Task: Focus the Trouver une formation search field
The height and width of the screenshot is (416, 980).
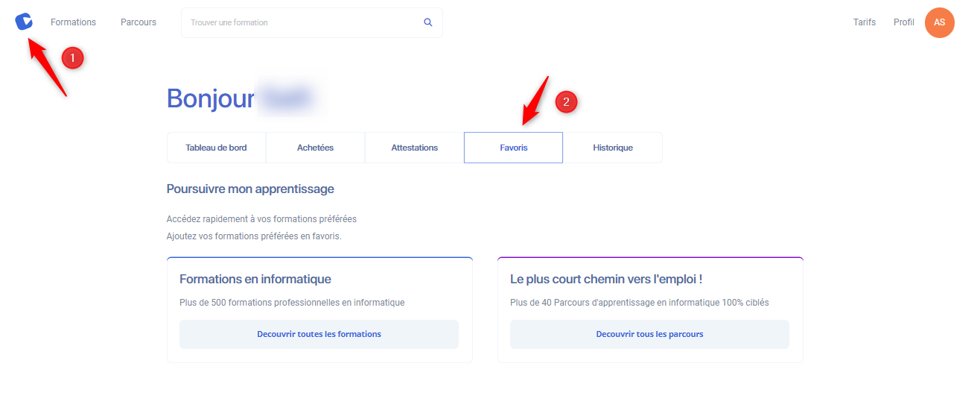Action: click(x=312, y=22)
